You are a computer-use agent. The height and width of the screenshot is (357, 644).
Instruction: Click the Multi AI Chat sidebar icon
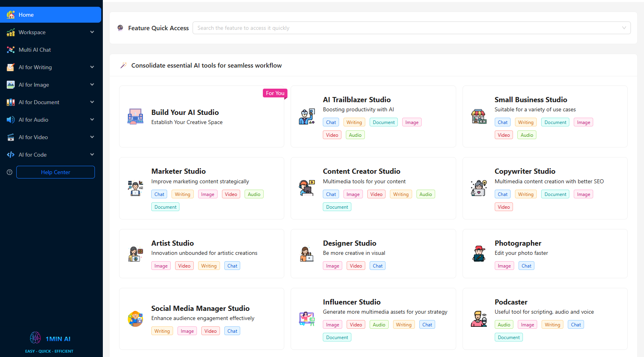coord(11,50)
